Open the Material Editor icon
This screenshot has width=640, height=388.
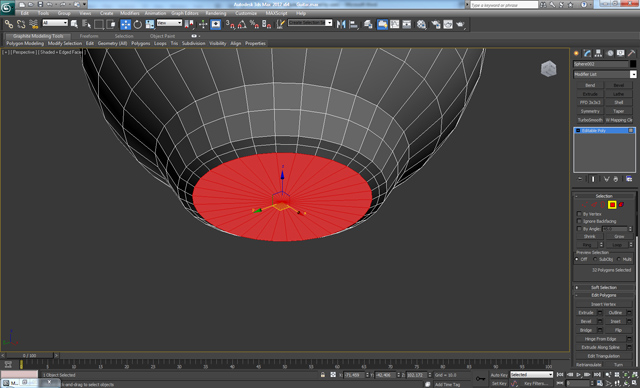coord(422,24)
